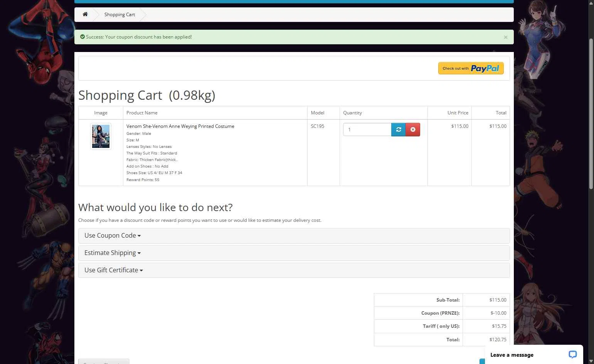Image resolution: width=594 pixels, height=364 pixels.
Task: Select the Sub-Total label
Action: (x=448, y=300)
